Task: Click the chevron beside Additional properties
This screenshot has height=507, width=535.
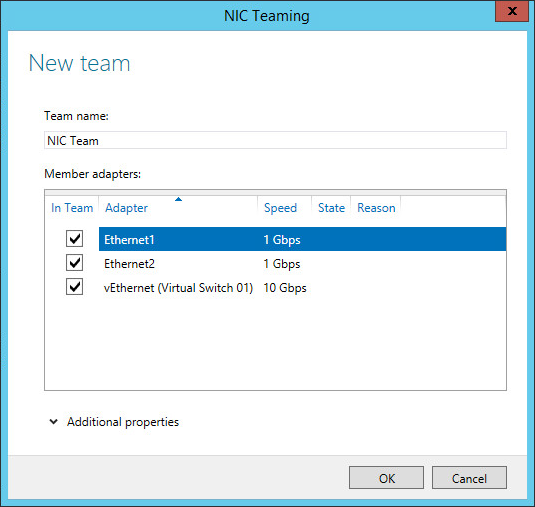Action: click(x=54, y=422)
